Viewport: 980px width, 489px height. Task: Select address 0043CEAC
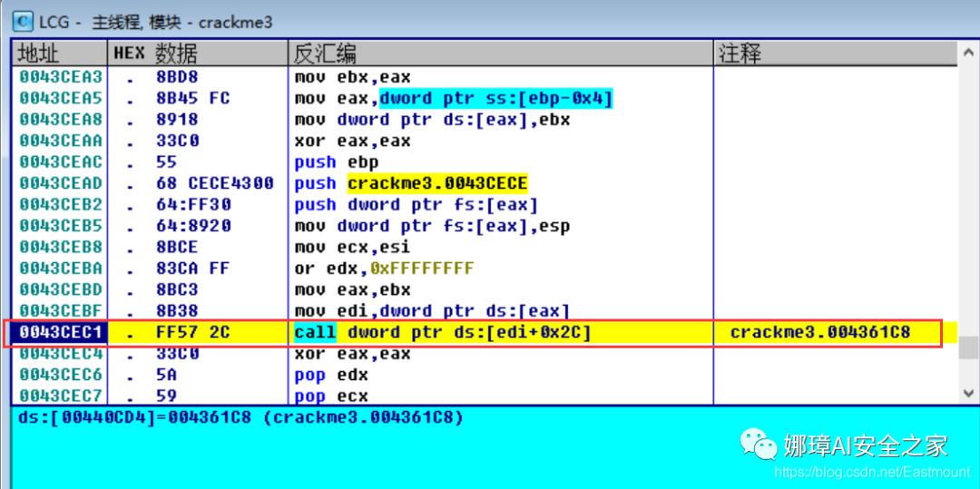coord(62,162)
